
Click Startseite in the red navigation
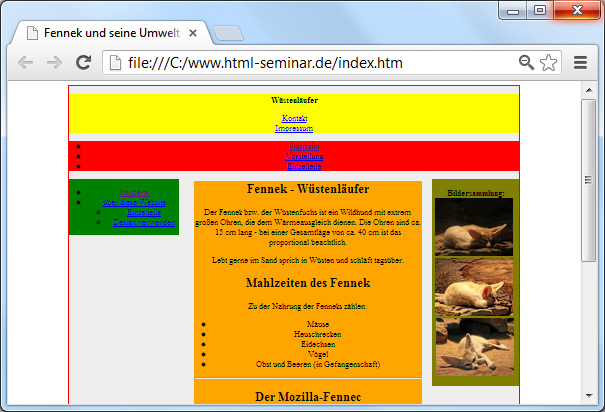(x=304, y=146)
